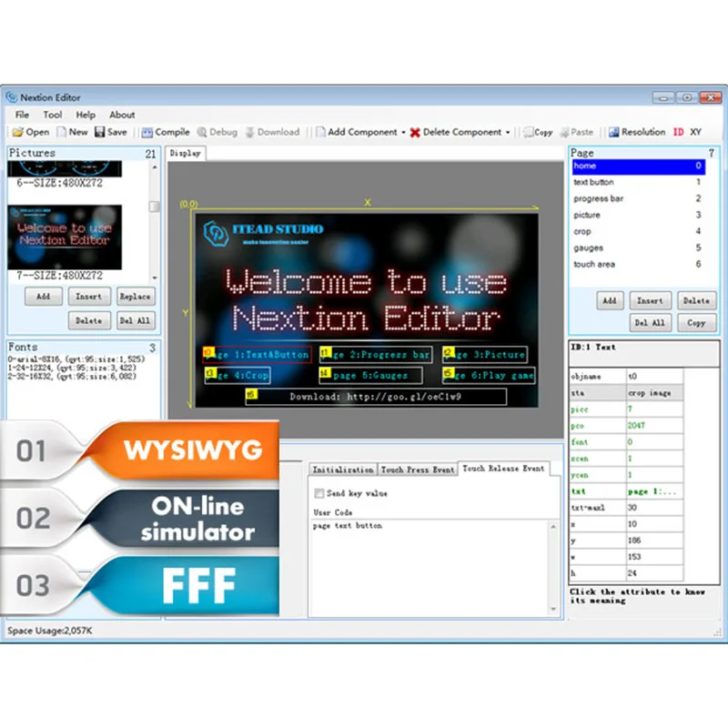Viewport: 728px width, 728px height.
Task: Click Delete button in Pictures panel
Action: pos(88,320)
